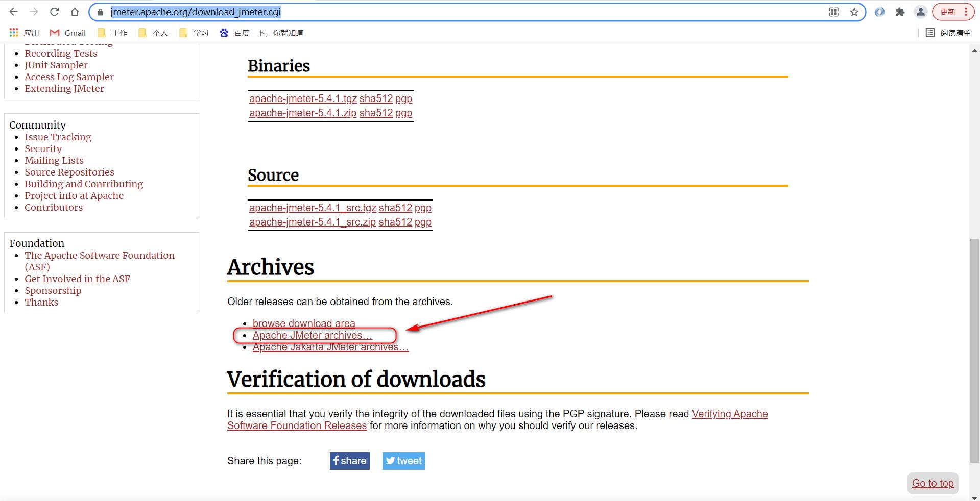This screenshot has height=501, width=980.
Task: Open the Contributors link
Action: (x=54, y=207)
